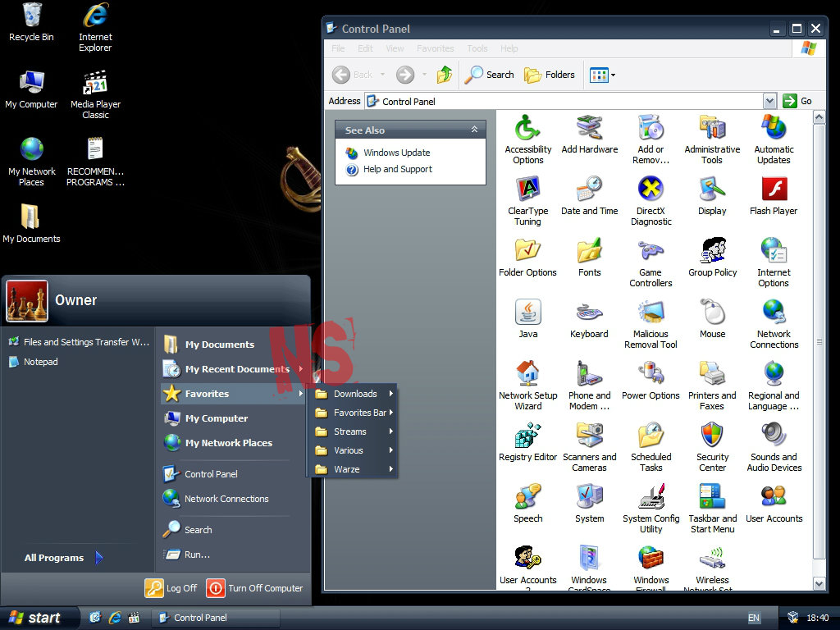Open the Edit menu
The height and width of the screenshot is (630, 840).
pos(365,48)
